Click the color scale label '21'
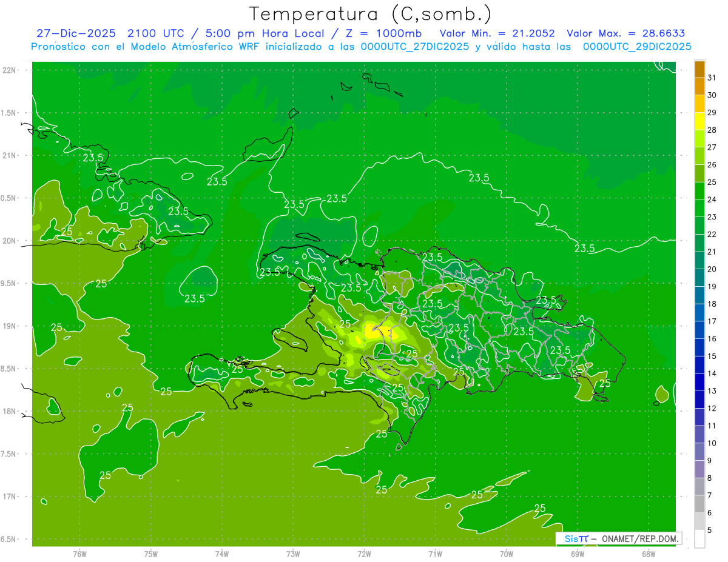Viewport: 728px width, 562px height. coord(712,252)
